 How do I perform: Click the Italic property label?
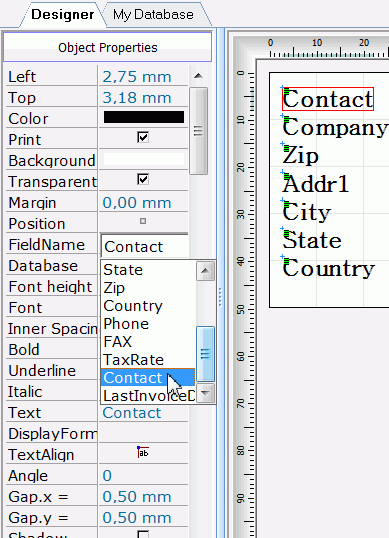[25, 392]
